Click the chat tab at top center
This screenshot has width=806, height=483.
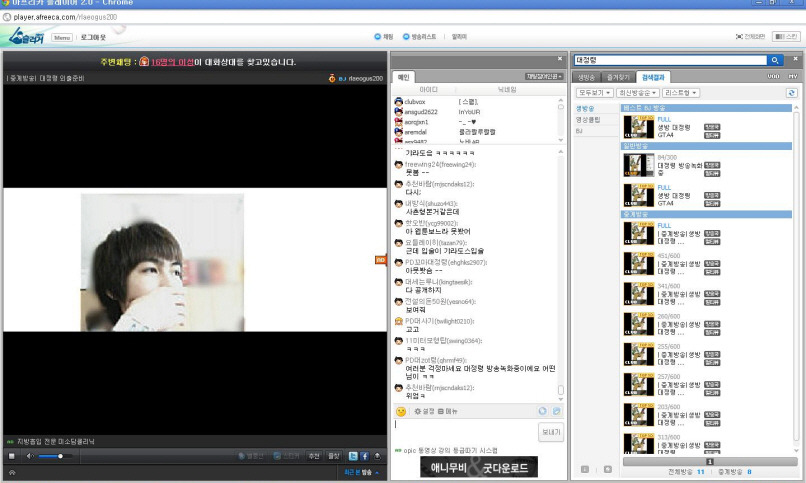tap(383, 36)
